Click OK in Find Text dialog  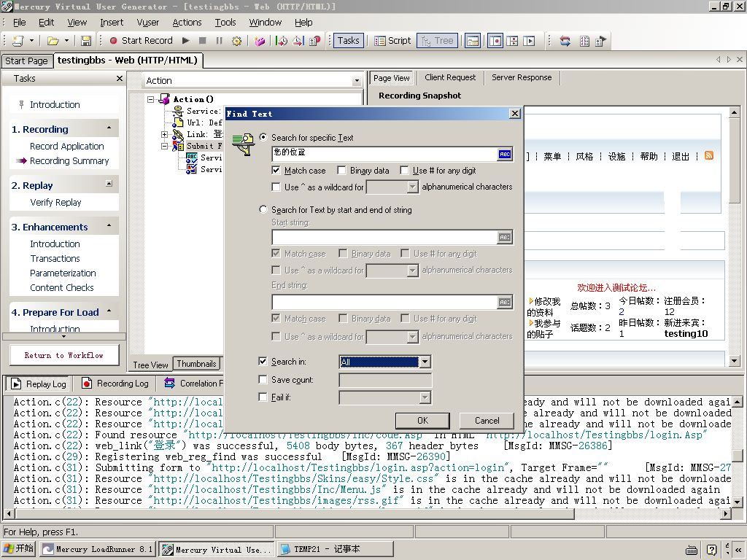tap(422, 421)
